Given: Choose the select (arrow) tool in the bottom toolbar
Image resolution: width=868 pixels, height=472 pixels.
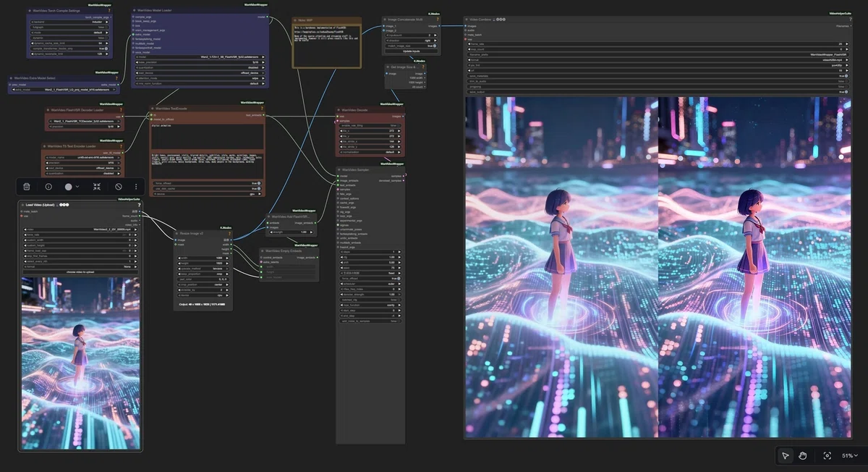Looking at the screenshot, I should [786, 455].
